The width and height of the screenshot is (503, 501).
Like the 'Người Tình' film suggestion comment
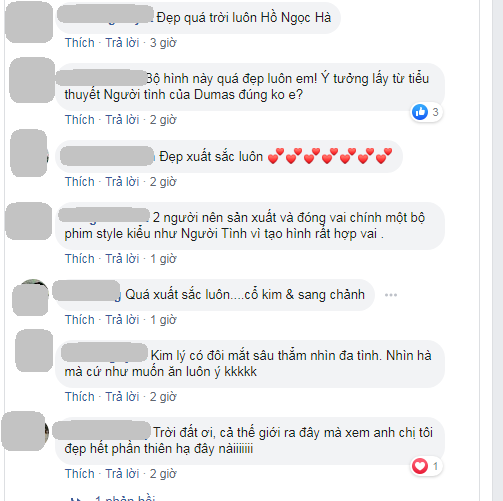80,259
